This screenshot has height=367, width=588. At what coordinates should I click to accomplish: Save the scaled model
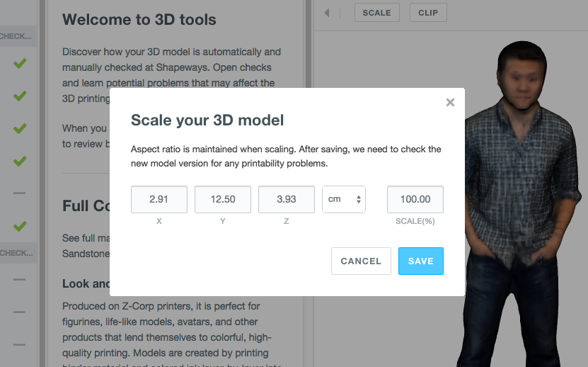[420, 261]
